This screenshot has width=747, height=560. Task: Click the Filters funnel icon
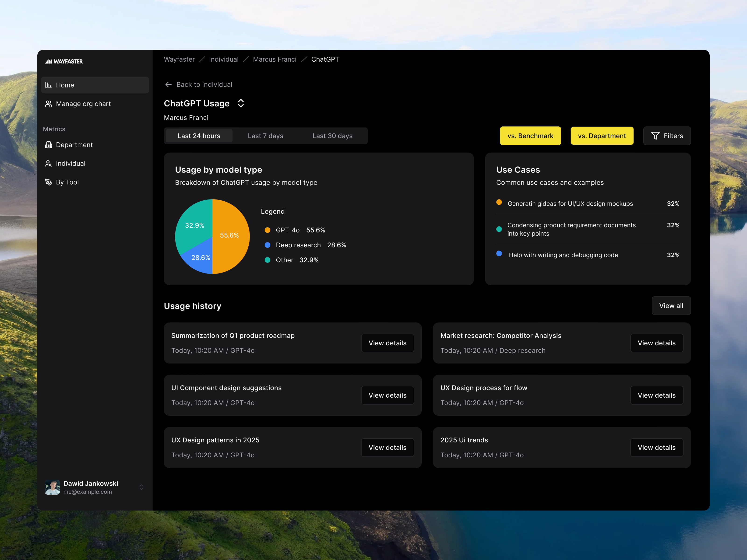[x=655, y=136]
